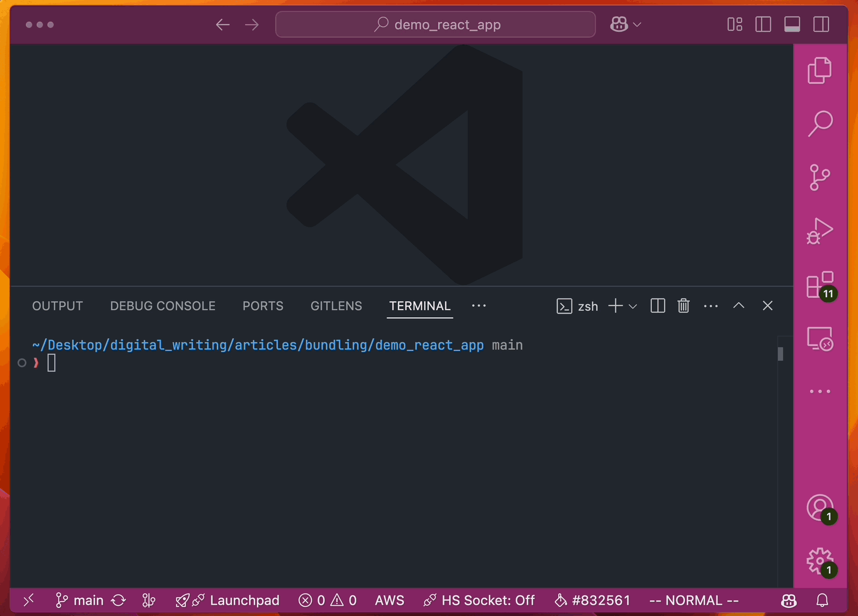
Task: Close the terminal panel
Action: (768, 305)
